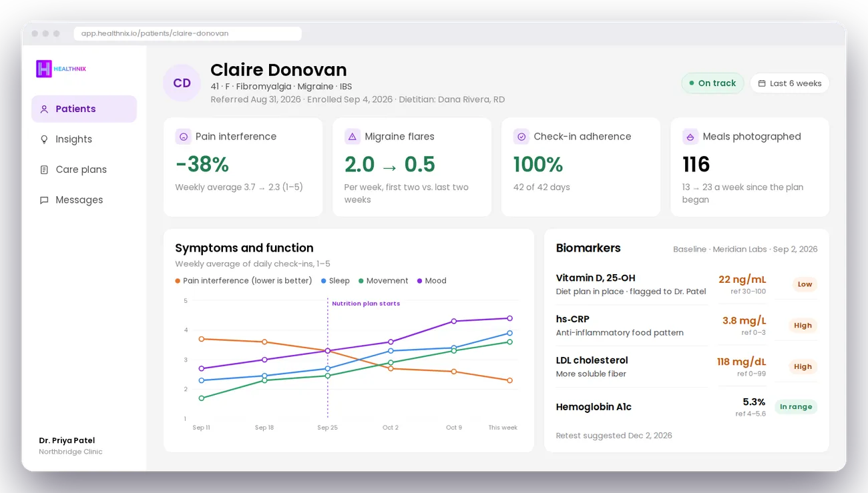868x493 pixels.
Task: Click the Mood data point for This week
Action: tap(509, 318)
